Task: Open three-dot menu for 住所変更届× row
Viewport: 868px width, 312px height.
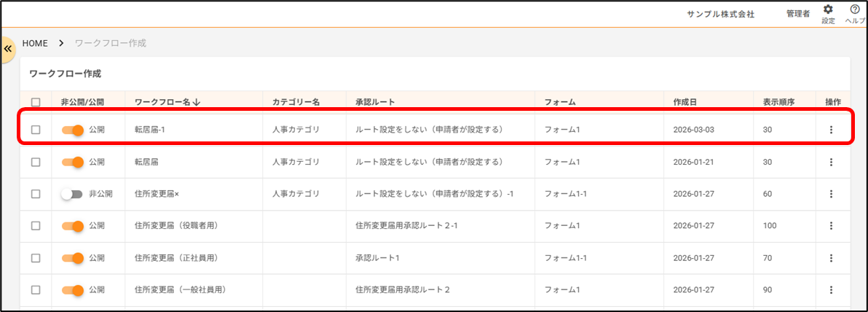Action: click(831, 194)
